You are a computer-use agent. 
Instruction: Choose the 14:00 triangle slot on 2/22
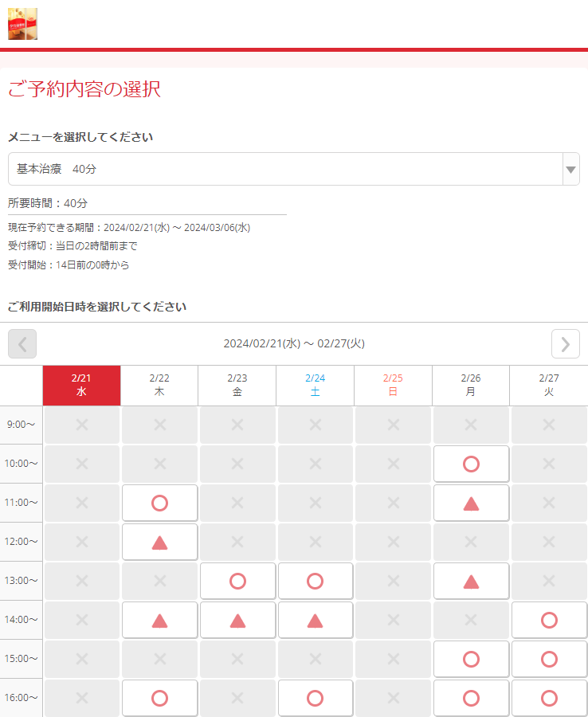pyautogui.click(x=159, y=620)
